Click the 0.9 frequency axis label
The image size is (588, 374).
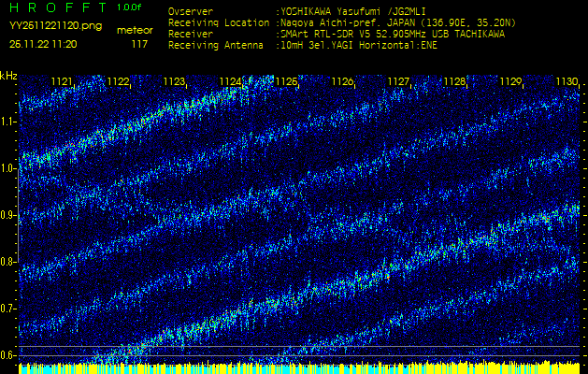point(7,215)
